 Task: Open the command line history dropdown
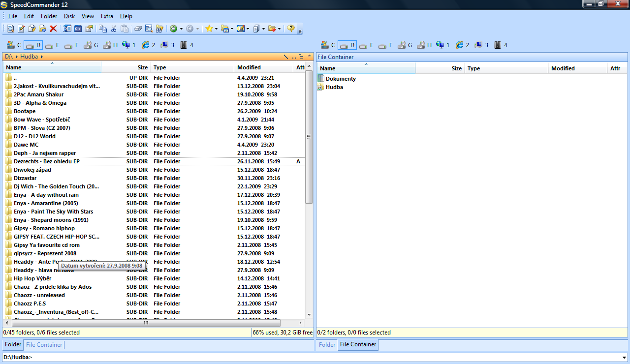pos(624,358)
